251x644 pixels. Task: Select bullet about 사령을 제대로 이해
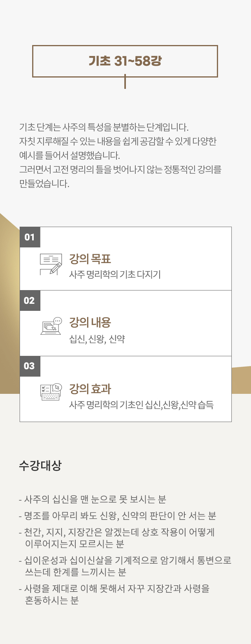tap(114, 594)
